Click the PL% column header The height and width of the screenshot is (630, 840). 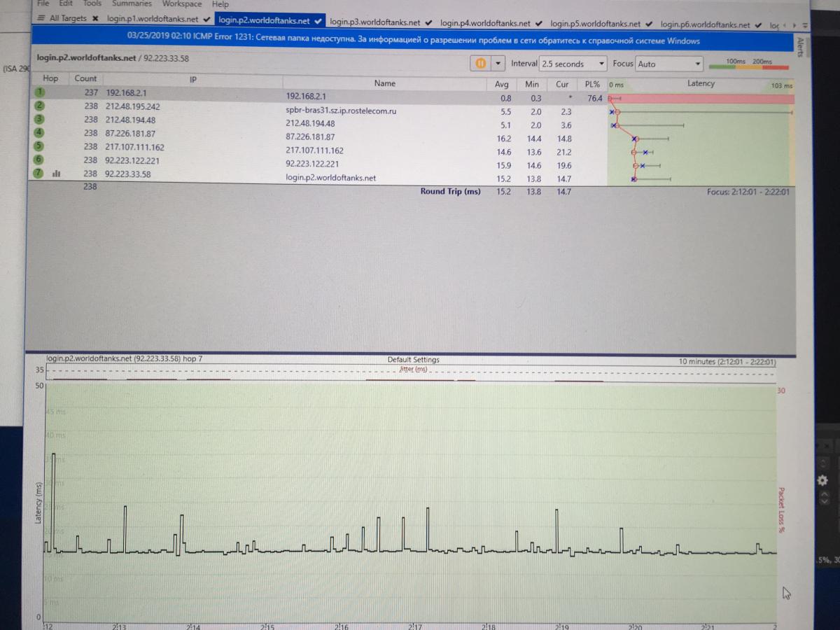pos(592,84)
